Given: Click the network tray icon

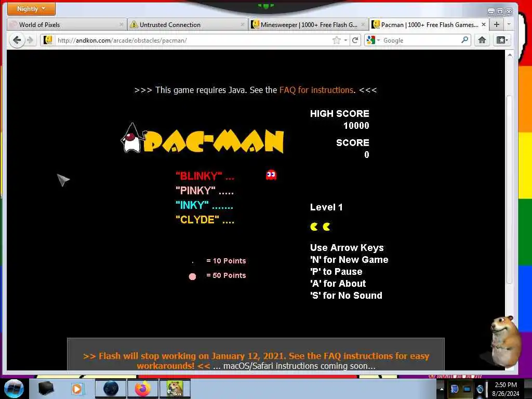Looking at the screenshot, I should point(467,389).
